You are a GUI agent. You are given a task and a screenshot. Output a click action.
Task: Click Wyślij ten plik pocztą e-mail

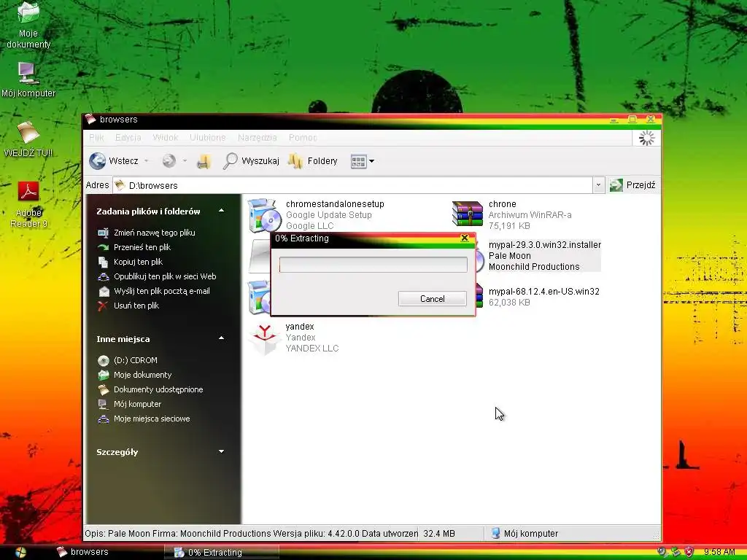click(161, 291)
